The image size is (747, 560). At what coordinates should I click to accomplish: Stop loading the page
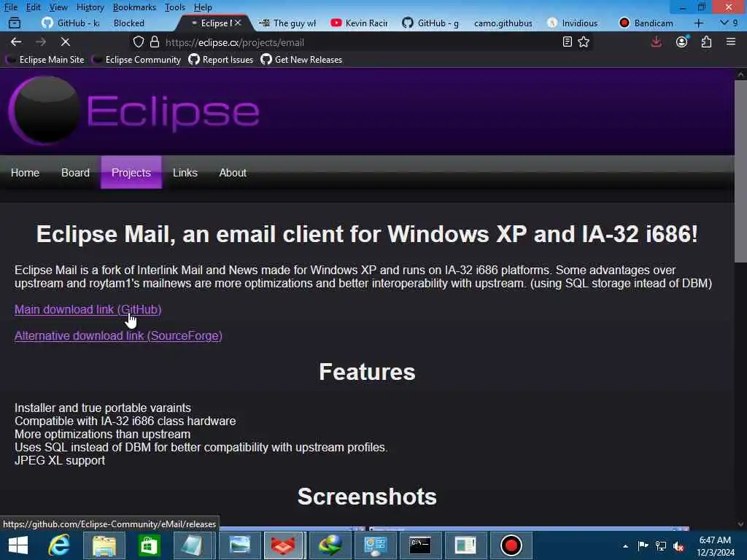click(x=66, y=42)
